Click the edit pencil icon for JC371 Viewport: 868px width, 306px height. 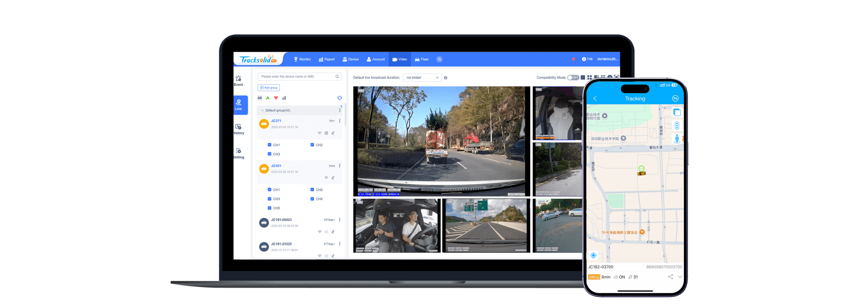click(x=333, y=133)
